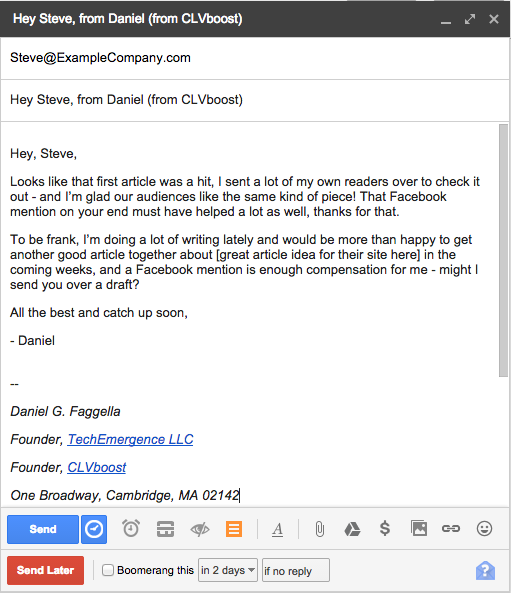The height and width of the screenshot is (593, 511).
Task: Attach a file with the paperclip icon
Action: click(x=320, y=529)
